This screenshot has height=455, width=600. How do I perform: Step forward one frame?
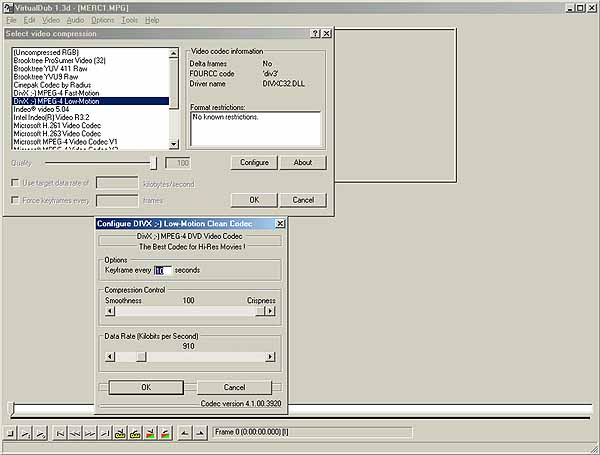point(90,434)
